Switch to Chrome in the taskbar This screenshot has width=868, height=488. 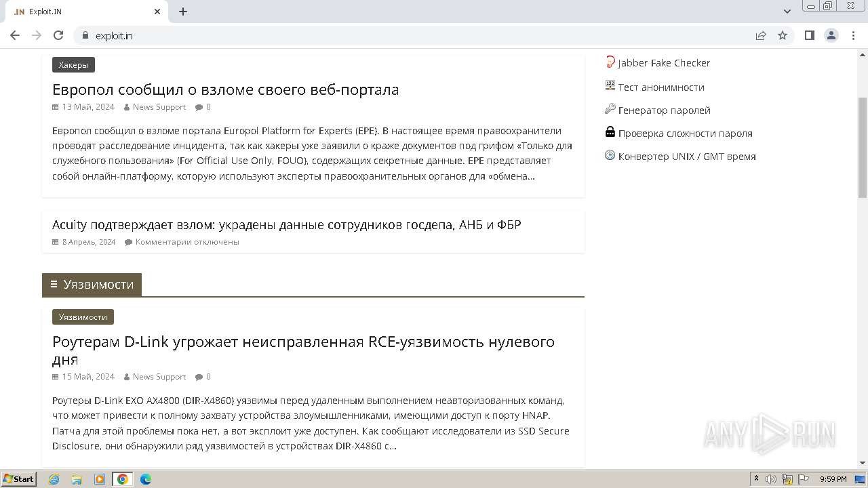point(123,479)
